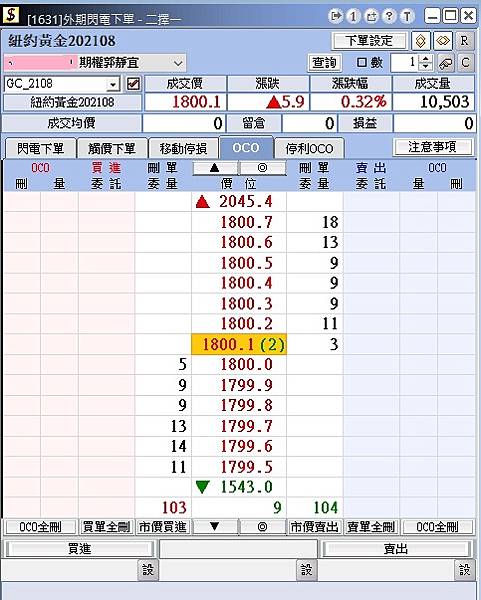Switch to the 停利OCO tab
The height and width of the screenshot is (600, 481).
[309, 148]
